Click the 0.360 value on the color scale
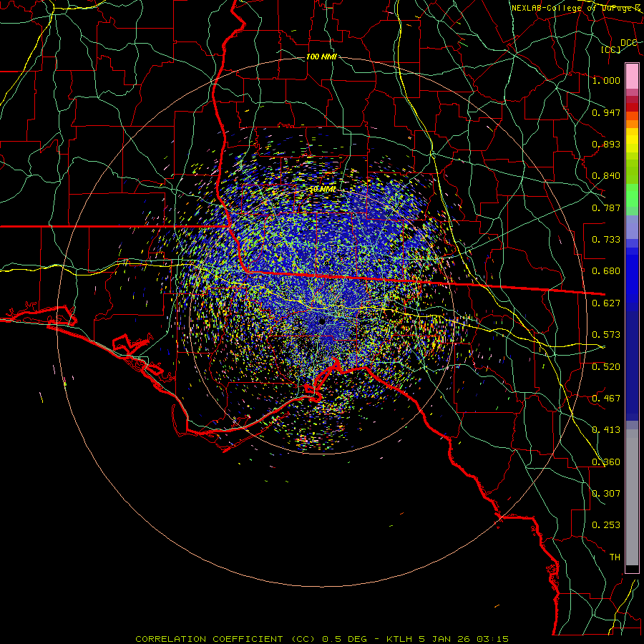The height and width of the screenshot is (644, 644). point(606,462)
